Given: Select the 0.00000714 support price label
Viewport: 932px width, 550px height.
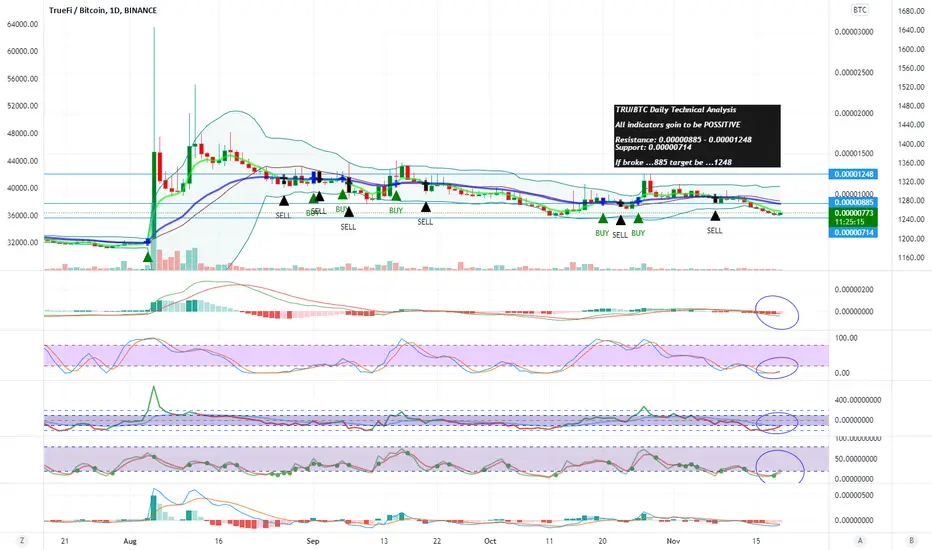Looking at the screenshot, I should pyautogui.click(x=854, y=232).
